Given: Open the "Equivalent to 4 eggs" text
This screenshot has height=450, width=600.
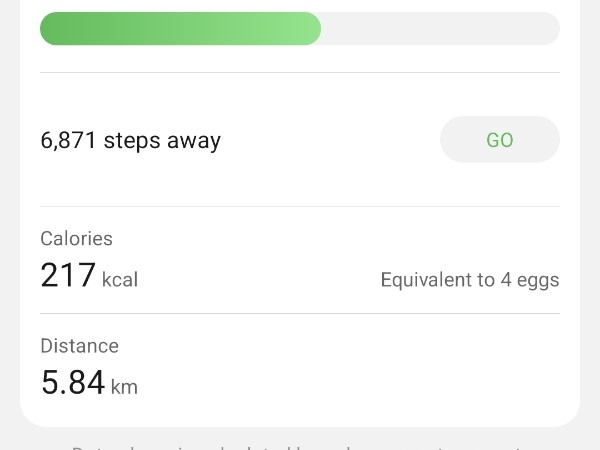Looking at the screenshot, I should [x=470, y=280].
